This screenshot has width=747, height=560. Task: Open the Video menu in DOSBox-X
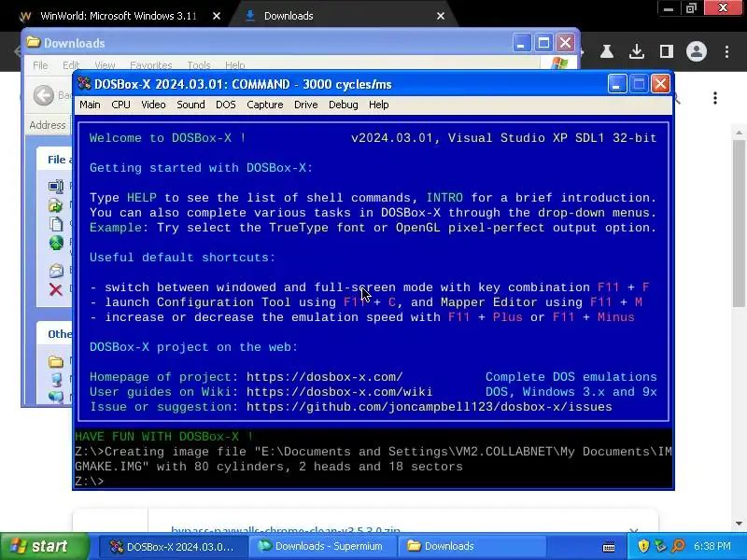153,105
